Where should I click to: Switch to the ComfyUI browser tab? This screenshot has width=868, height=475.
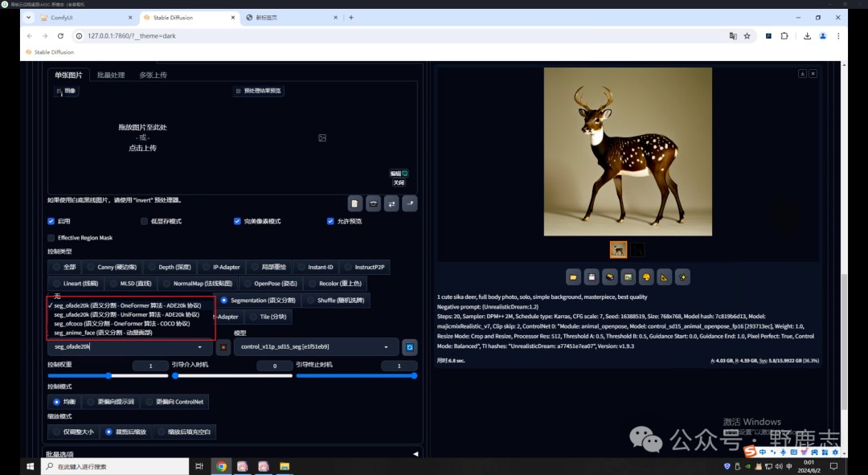(x=86, y=18)
